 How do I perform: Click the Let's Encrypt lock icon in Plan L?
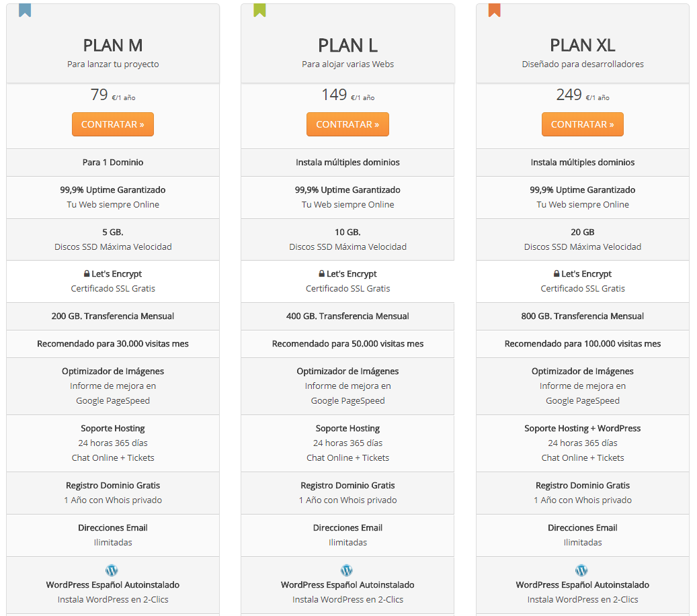(x=322, y=274)
